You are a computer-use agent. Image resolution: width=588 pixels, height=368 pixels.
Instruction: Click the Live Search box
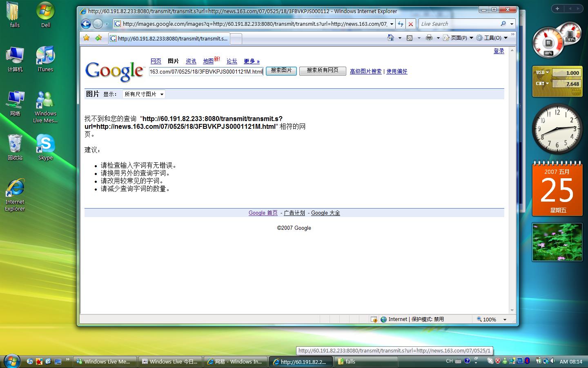(459, 24)
